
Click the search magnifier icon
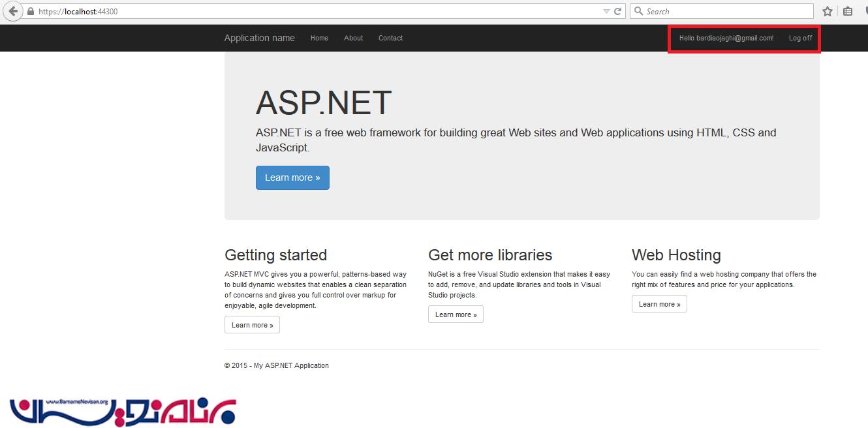tap(639, 11)
